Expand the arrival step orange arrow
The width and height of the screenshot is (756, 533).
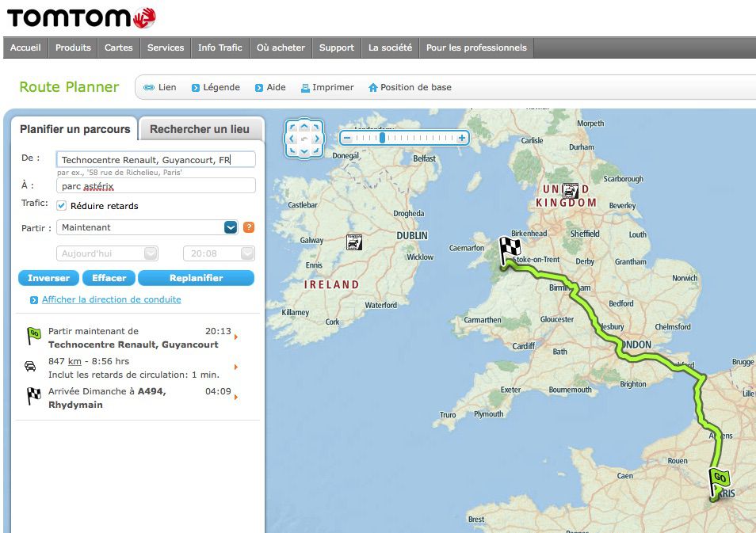pyautogui.click(x=236, y=398)
